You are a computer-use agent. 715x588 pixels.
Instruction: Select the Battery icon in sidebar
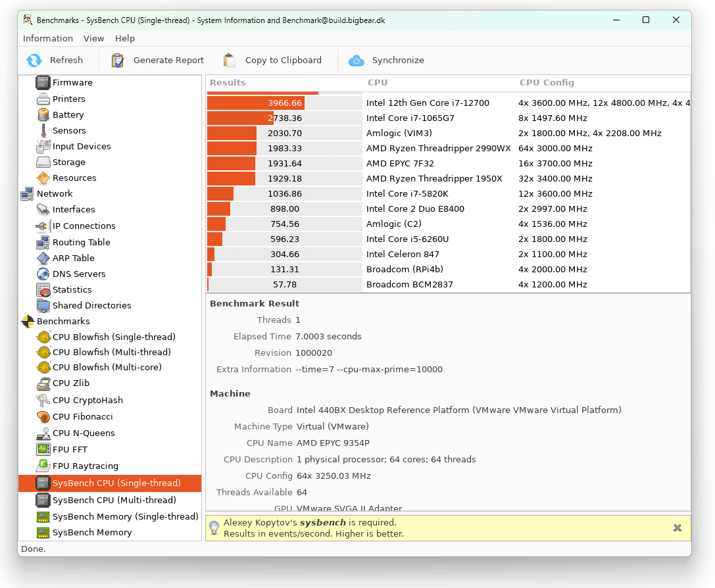click(43, 115)
